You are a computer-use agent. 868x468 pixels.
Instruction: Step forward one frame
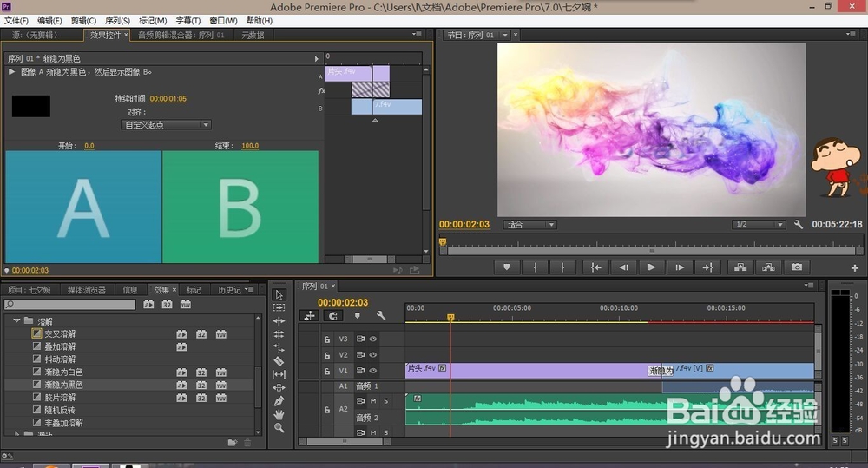pyautogui.click(x=680, y=267)
